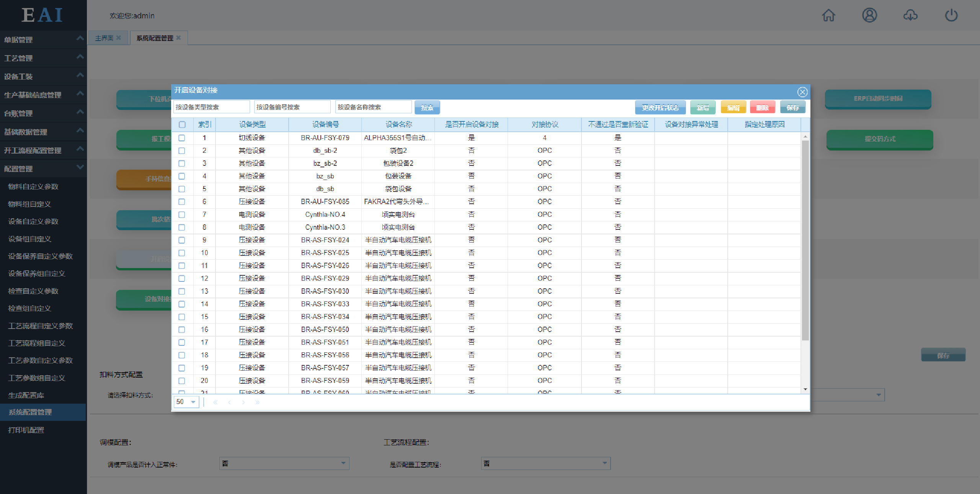The height and width of the screenshot is (494, 980).
Task: Focus 按设备类型搜索 input field
Action: click(212, 107)
